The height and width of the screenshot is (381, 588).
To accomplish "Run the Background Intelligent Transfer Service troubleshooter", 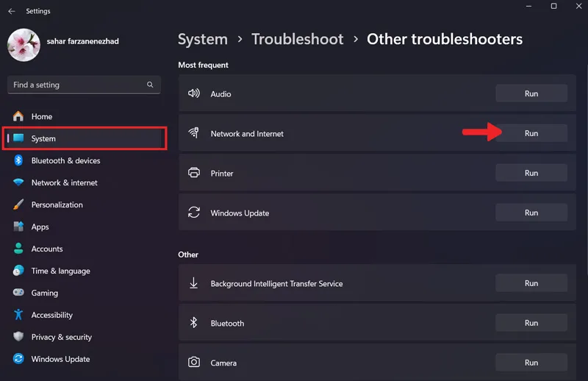I will (531, 283).
